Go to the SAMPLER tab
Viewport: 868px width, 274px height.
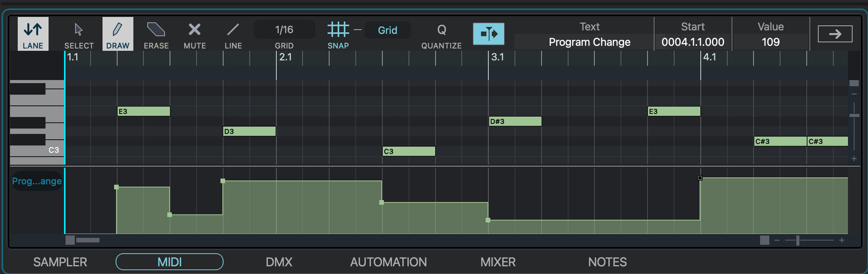pos(60,262)
